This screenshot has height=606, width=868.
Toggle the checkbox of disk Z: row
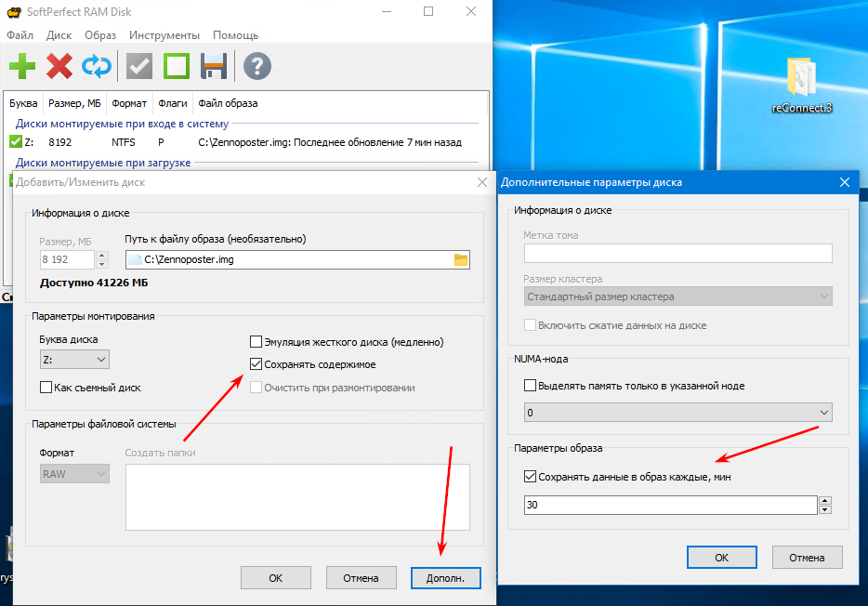coord(16,141)
